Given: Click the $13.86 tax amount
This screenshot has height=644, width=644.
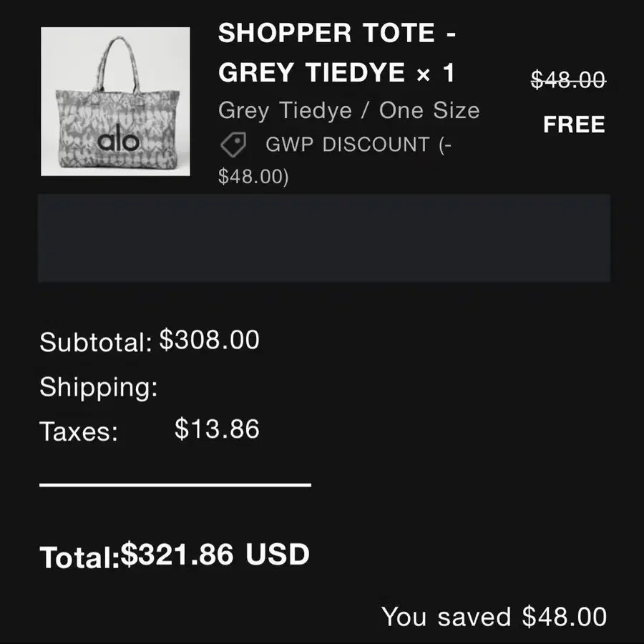Looking at the screenshot, I should (217, 429).
